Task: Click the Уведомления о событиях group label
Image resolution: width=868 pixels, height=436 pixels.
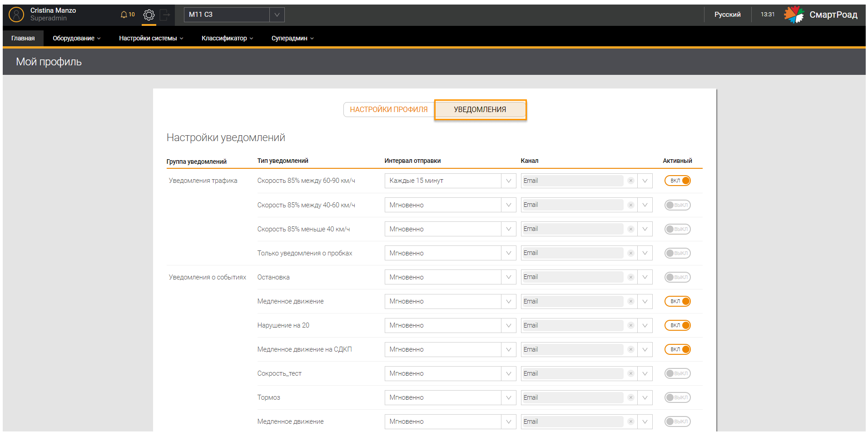Action: coord(208,277)
